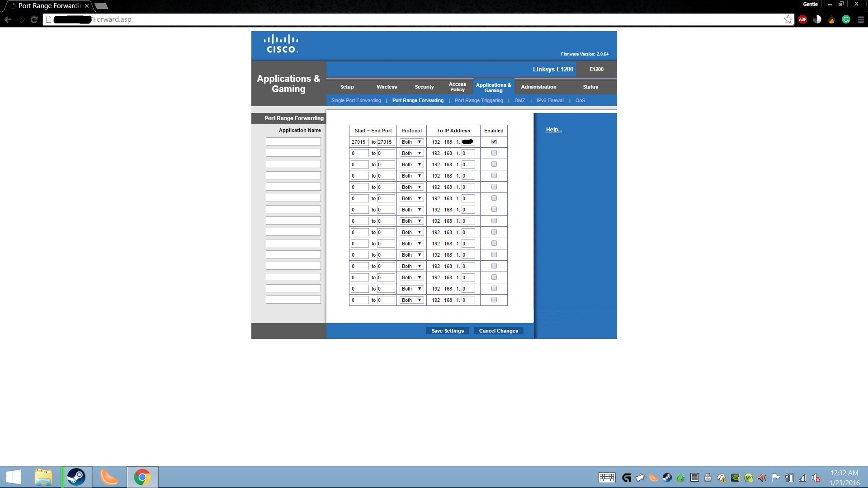Click the first Application Name field
The height and width of the screenshot is (488, 868).
[x=293, y=142]
